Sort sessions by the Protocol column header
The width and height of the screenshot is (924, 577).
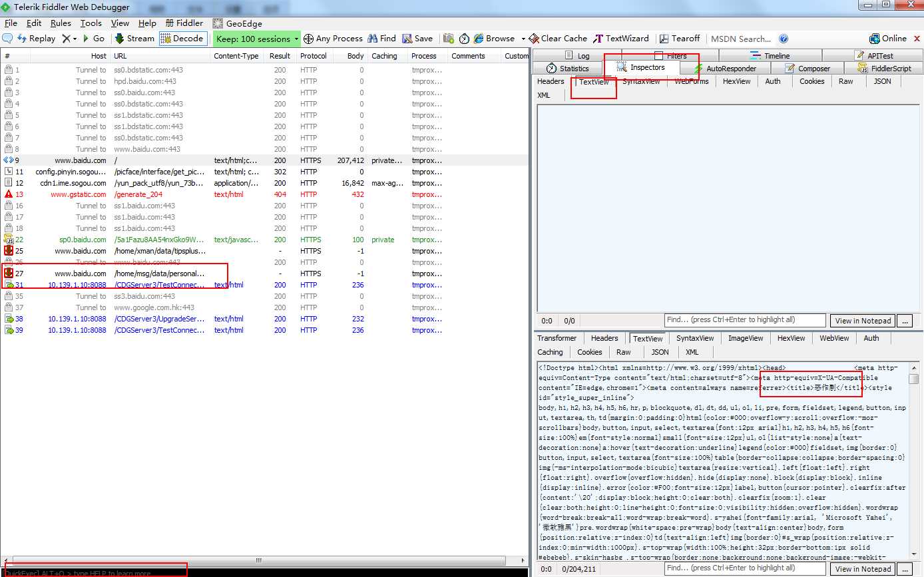click(314, 56)
